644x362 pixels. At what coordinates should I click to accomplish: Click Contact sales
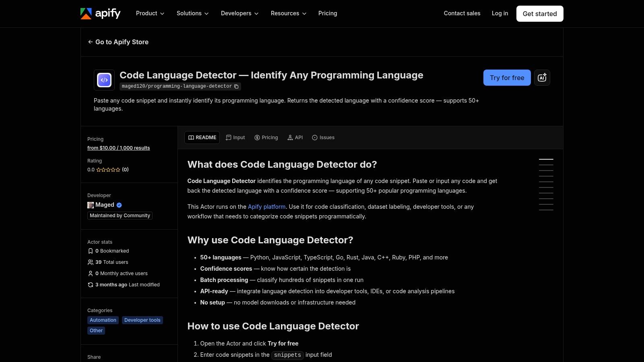click(x=462, y=13)
